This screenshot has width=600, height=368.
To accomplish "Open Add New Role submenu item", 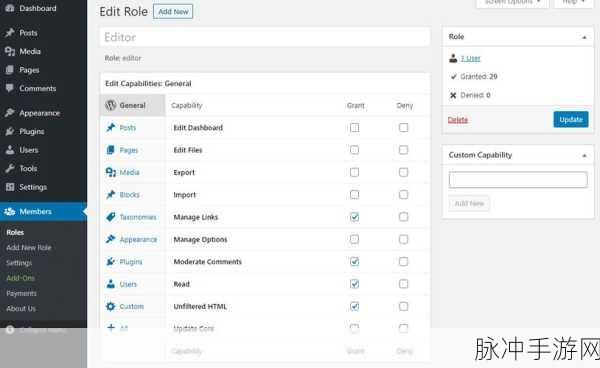I will pos(29,248).
